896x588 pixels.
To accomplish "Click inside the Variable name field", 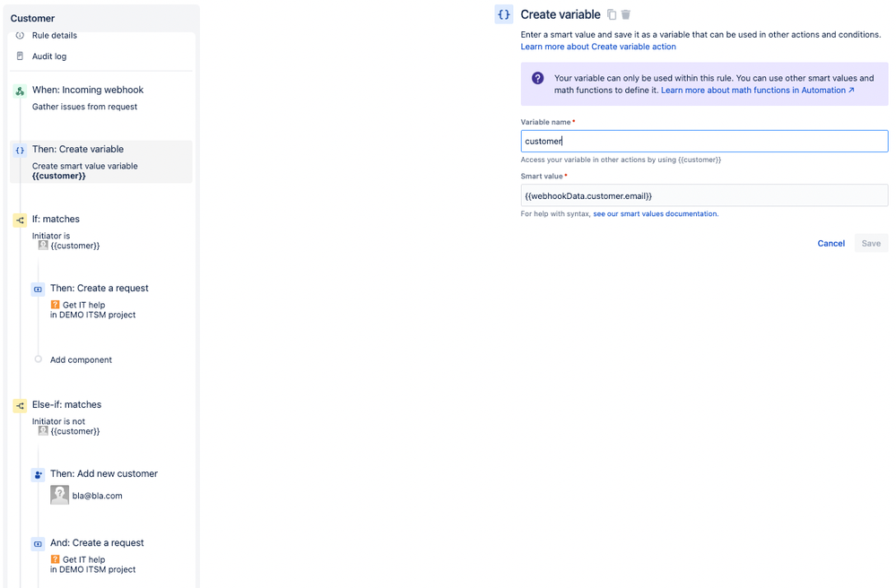I will pos(703,141).
